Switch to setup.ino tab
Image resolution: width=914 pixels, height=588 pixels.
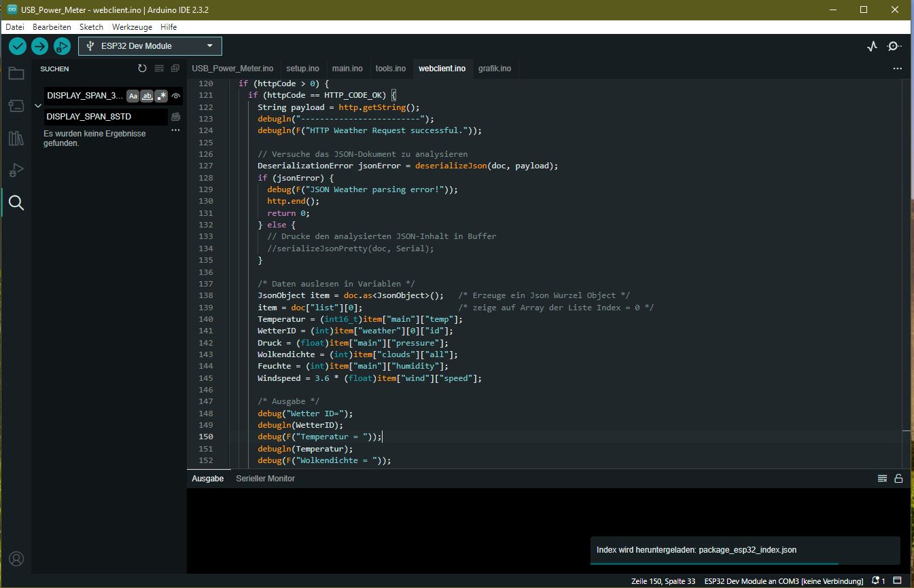[x=302, y=69]
